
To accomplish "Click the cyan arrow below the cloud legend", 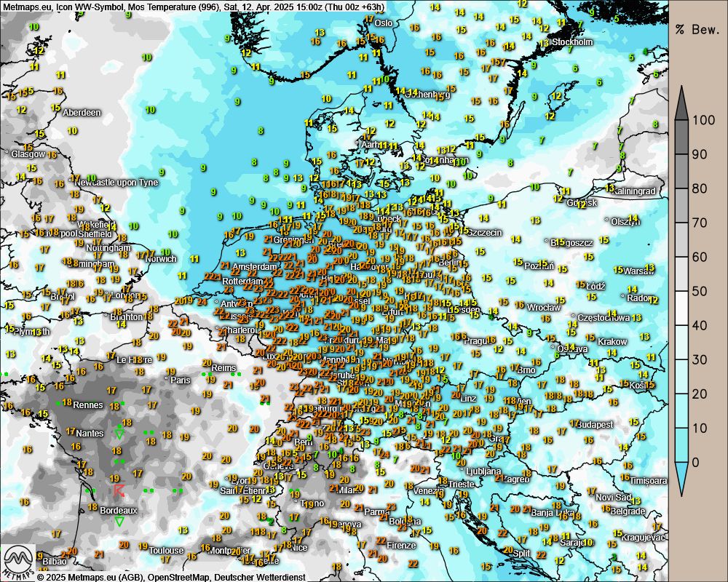I will click(681, 479).
